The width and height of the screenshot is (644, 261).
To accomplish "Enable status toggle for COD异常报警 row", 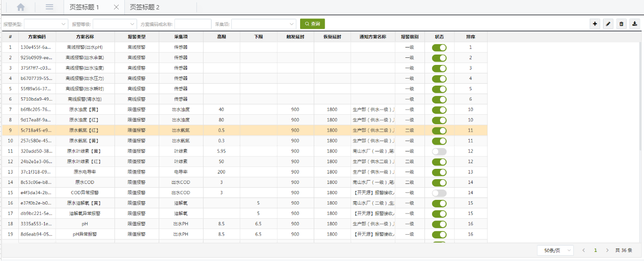I will click(439, 193).
